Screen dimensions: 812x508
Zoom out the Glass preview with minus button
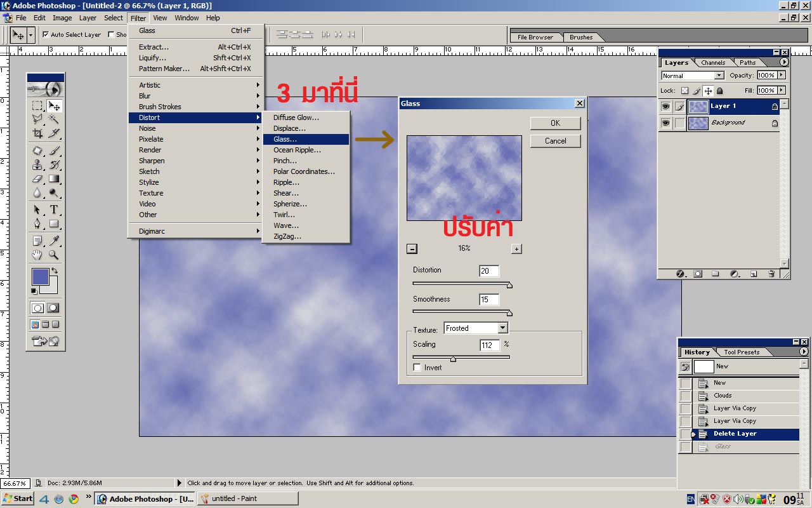click(x=412, y=249)
